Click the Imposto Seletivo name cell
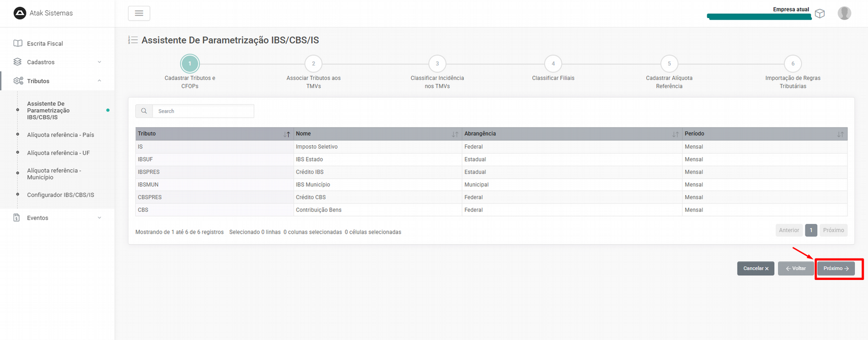Screen dimensions: 868x340 point(378,147)
